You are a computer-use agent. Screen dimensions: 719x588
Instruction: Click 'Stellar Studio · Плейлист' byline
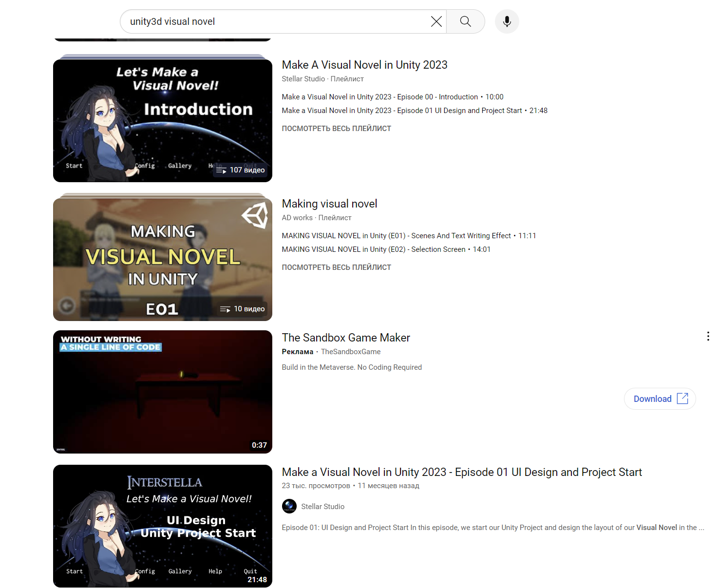pos(322,79)
